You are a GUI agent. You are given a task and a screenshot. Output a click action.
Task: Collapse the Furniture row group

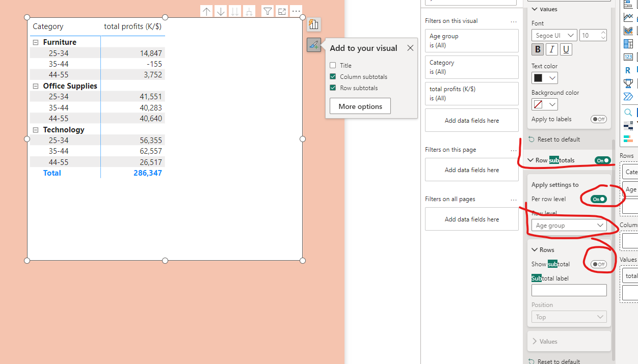point(36,42)
